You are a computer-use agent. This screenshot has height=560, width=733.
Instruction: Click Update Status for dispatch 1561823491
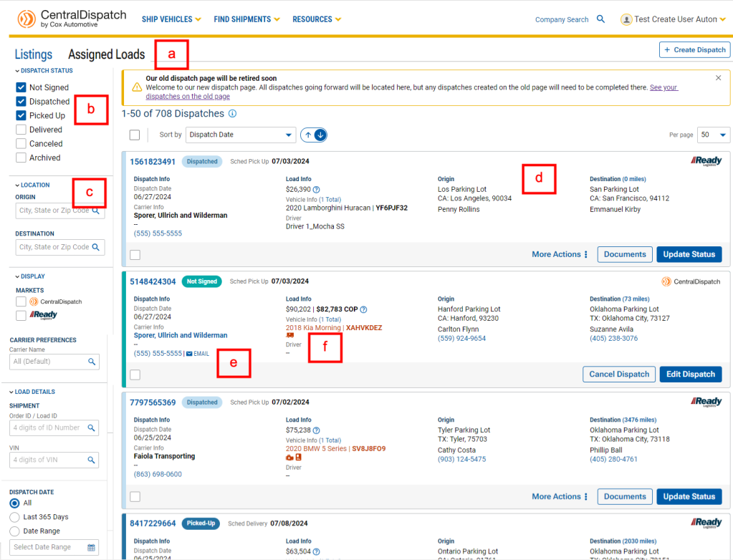(x=689, y=254)
